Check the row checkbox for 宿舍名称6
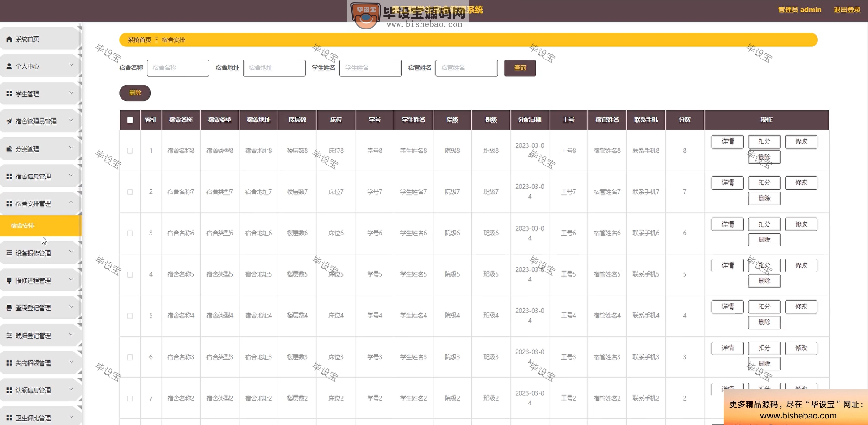Viewport: 868px width, 425px height. point(130,233)
